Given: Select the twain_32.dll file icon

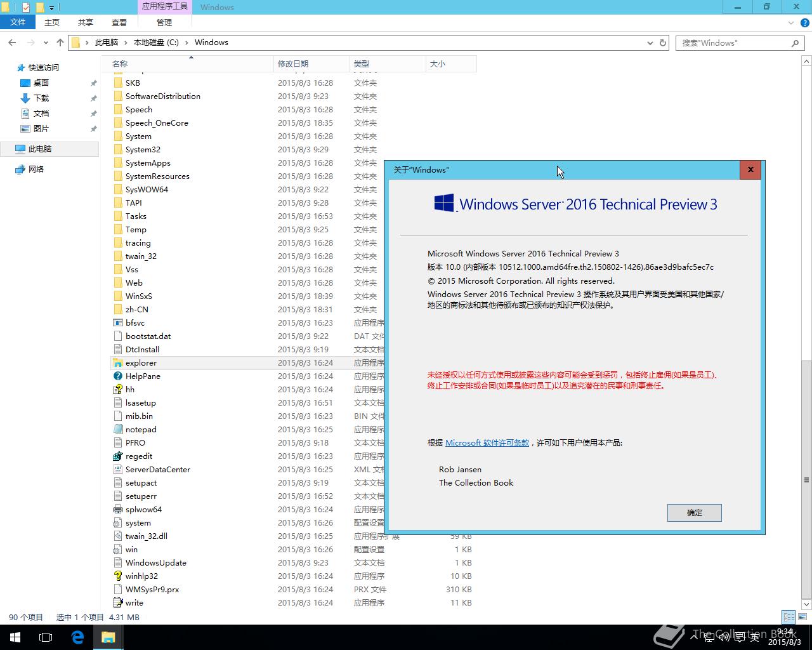Looking at the screenshot, I should 117,536.
